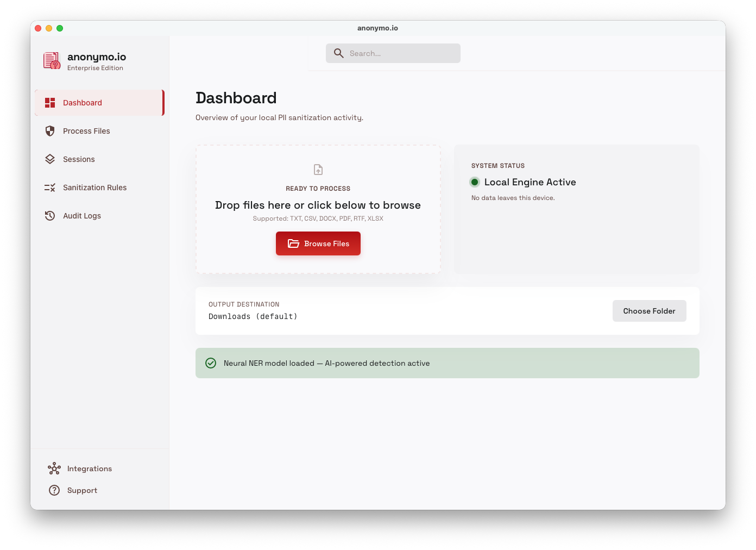Image resolution: width=756 pixels, height=550 pixels.
Task: Click the 'Local Engine Active' status text
Action: (x=530, y=182)
